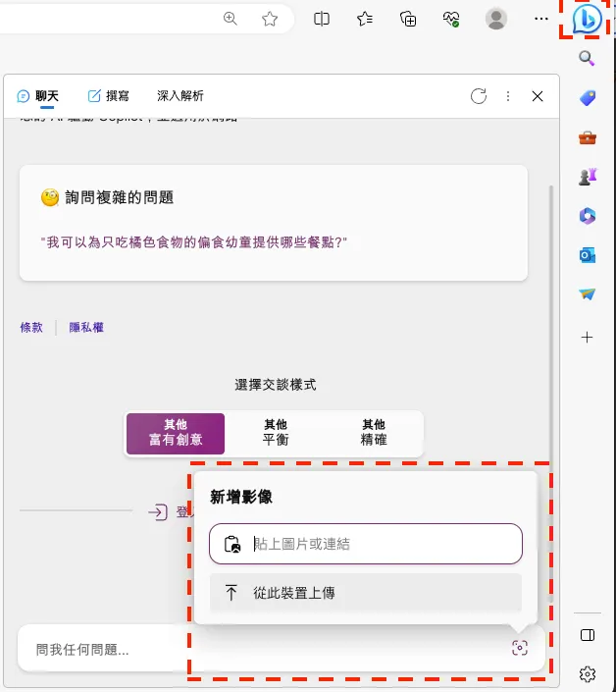The image size is (616, 692).
Task: Open the Shopping tag sidebar icon
Action: [x=588, y=97]
